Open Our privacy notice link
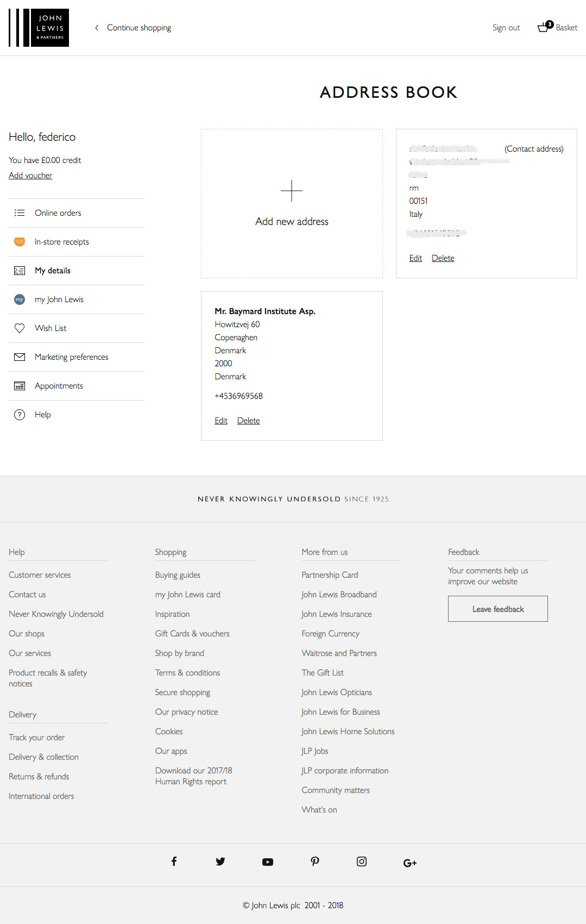This screenshot has width=586, height=924. tap(186, 712)
